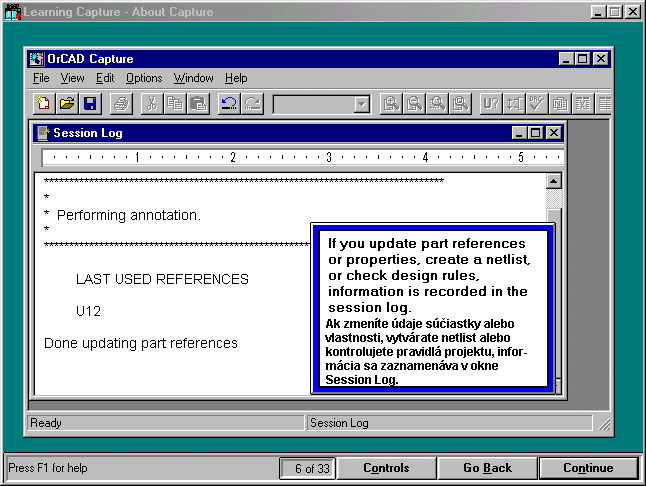Click the Undo arrow icon
This screenshot has height=486, width=646.
point(228,103)
